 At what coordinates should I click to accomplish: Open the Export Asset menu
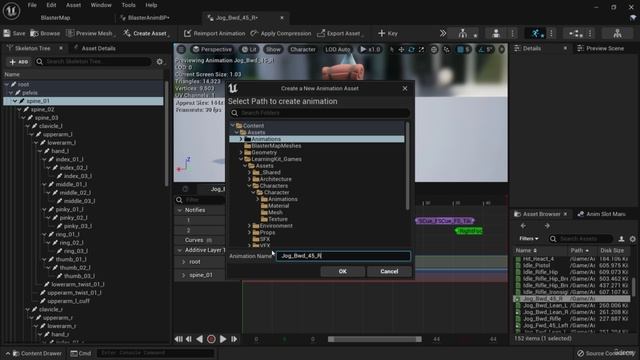coord(340,33)
